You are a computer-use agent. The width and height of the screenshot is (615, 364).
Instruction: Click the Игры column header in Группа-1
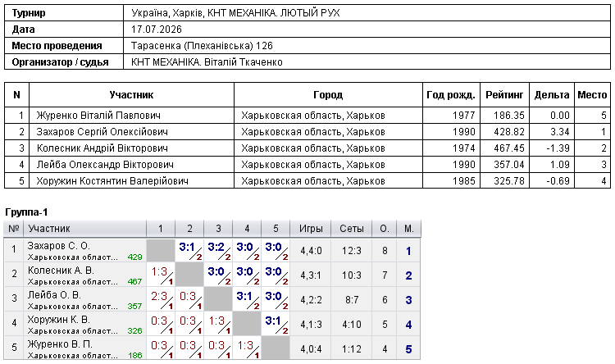(311, 229)
